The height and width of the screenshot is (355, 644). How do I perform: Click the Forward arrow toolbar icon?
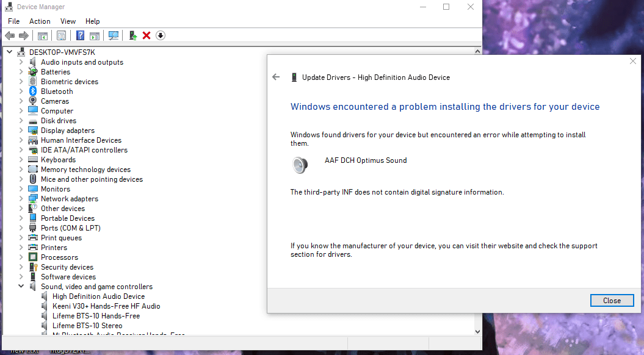tap(24, 36)
